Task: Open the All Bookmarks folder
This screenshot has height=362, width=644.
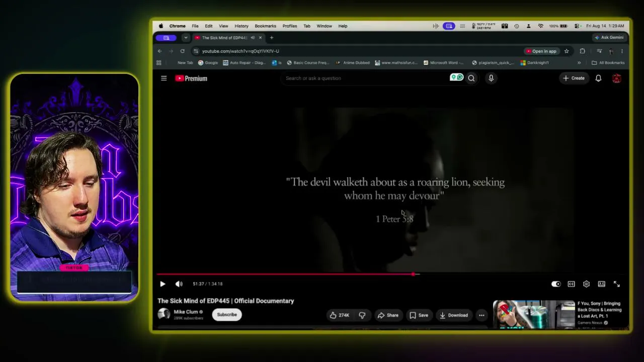Action: [x=608, y=63]
